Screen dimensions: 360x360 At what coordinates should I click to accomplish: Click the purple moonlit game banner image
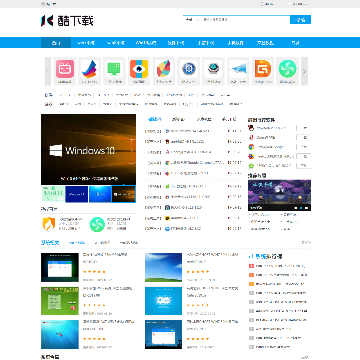279,195
